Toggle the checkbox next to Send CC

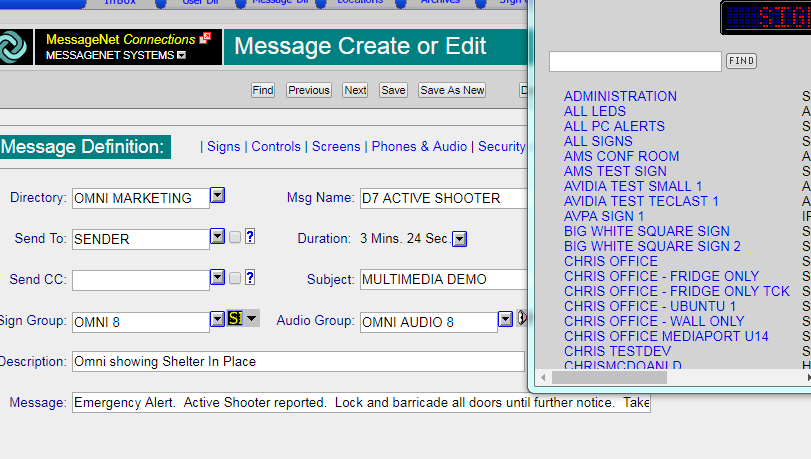[235, 278]
